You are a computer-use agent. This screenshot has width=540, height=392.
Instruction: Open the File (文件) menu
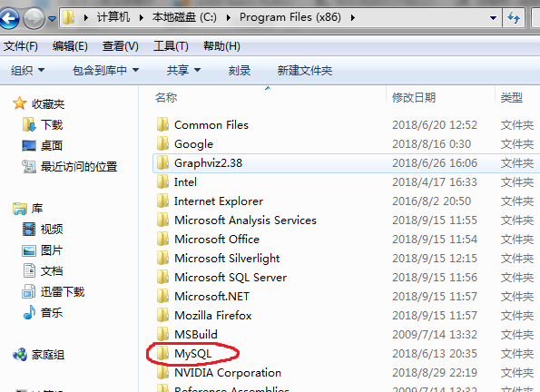click(x=21, y=45)
